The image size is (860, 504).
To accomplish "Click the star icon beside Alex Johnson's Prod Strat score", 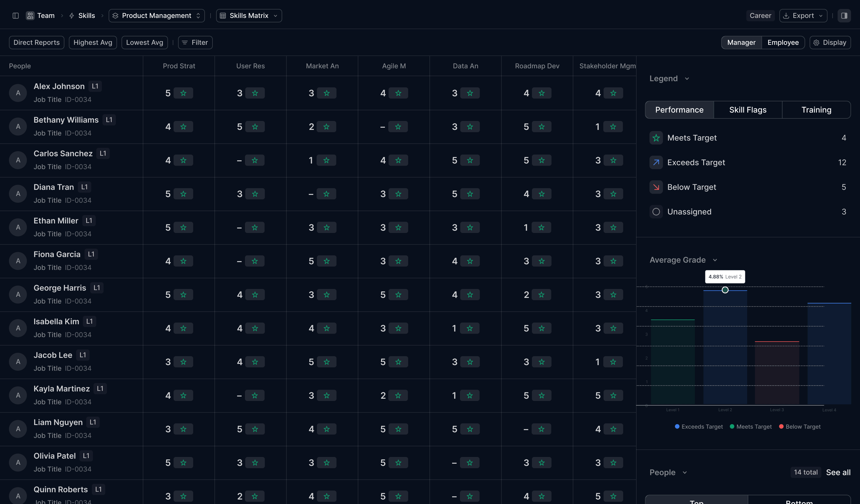I will pos(184,92).
